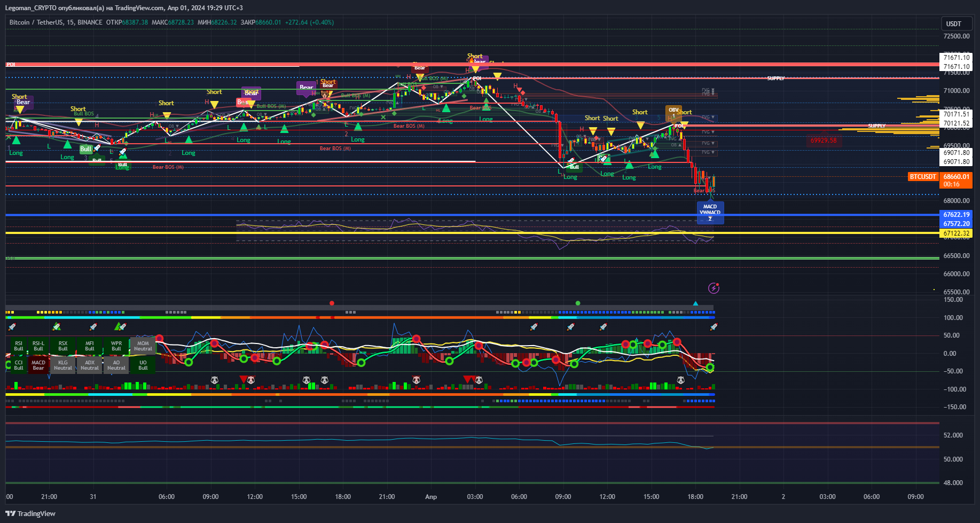
Task: Click the red 69929.58 price label on the chart
Action: pyautogui.click(x=824, y=140)
